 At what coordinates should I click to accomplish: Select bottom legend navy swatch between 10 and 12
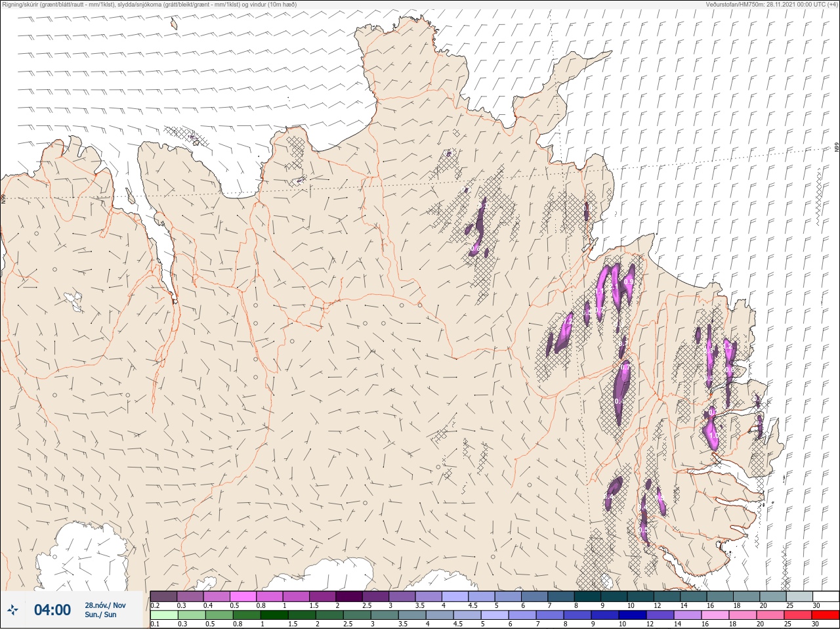(x=633, y=615)
